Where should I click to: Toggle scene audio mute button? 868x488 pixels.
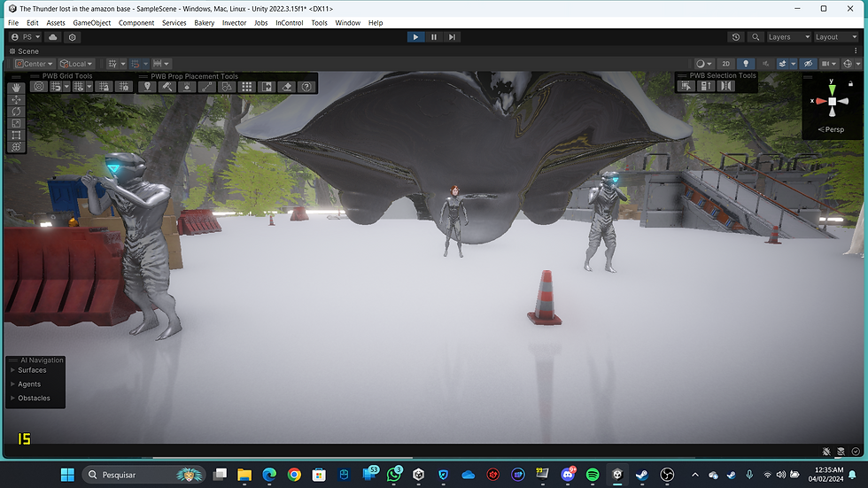765,64
